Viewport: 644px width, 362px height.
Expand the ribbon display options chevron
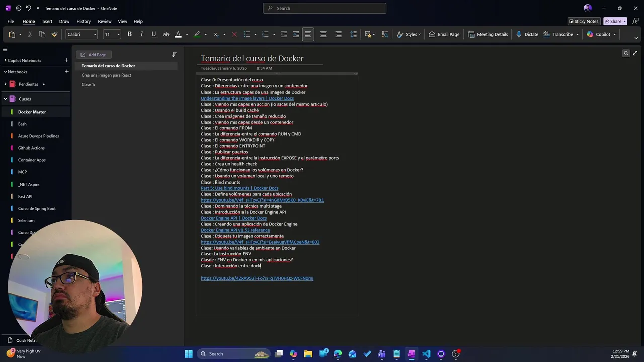pyautogui.click(x=636, y=38)
